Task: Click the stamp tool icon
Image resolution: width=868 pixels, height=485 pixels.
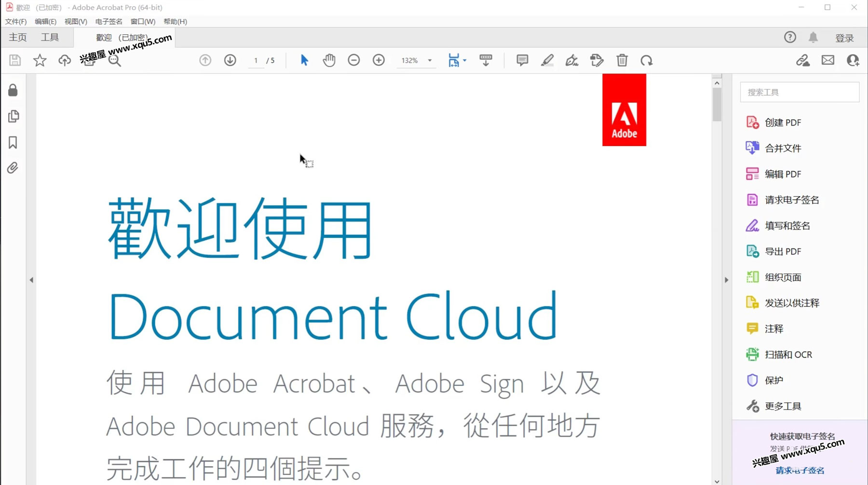Action: [x=597, y=60]
